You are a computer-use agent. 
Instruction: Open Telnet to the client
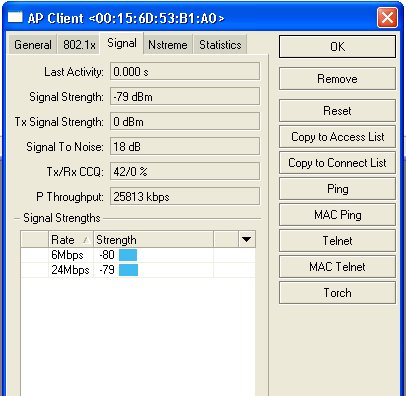pos(337,241)
